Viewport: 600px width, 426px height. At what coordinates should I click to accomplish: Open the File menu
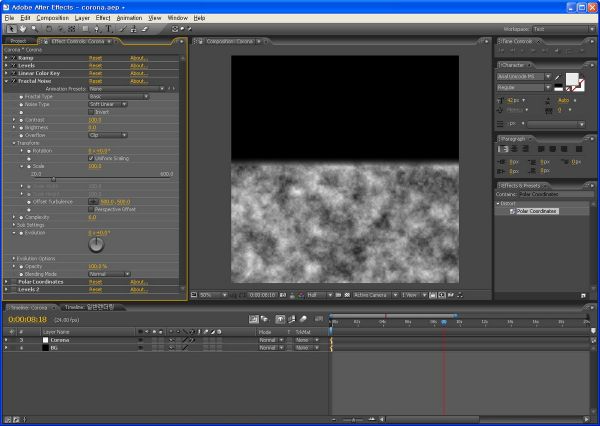point(9,18)
